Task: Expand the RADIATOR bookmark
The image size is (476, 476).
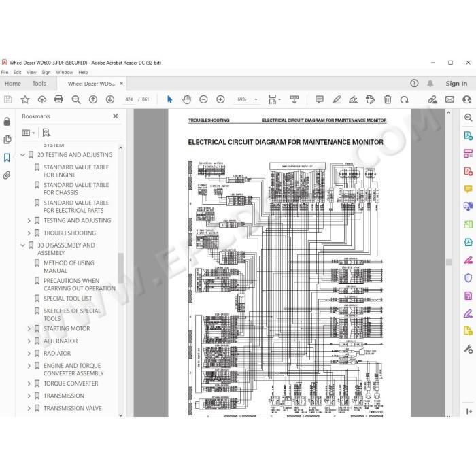Action: click(x=29, y=354)
